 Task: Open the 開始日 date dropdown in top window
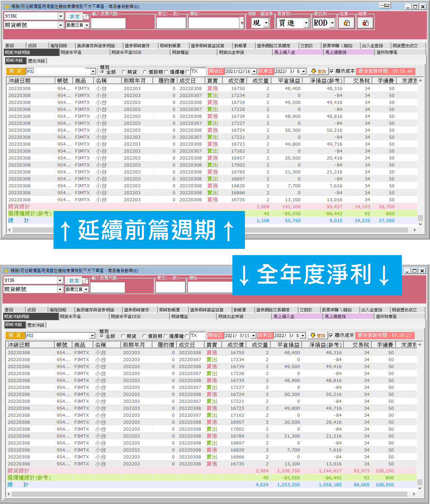pyautogui.click(x=254, y=71)
